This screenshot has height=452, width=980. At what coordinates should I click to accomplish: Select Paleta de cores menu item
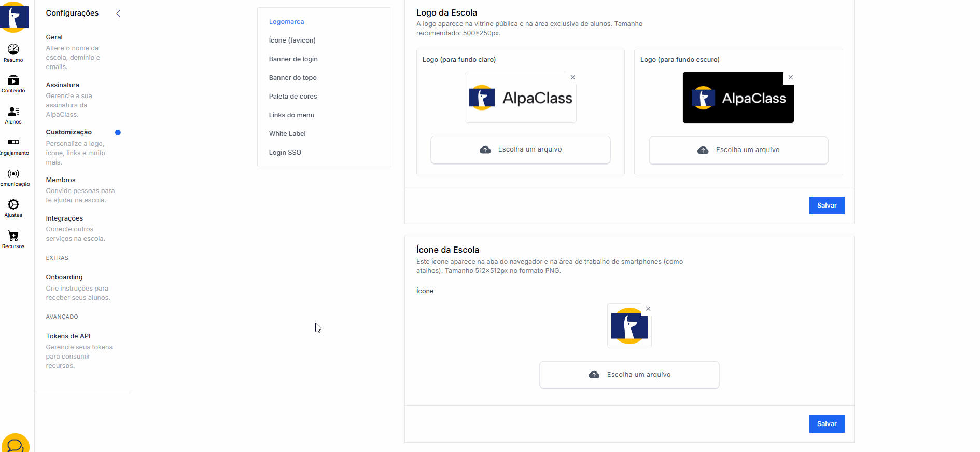click(x=293, y=97)
